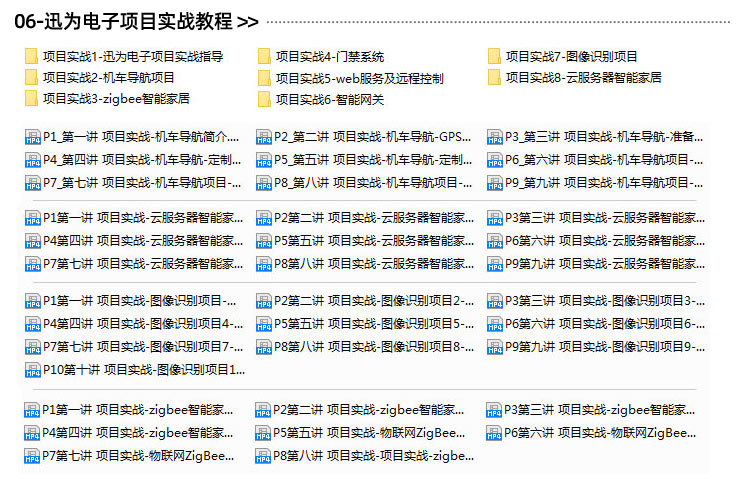Select file name P1第一讲 图像识别项目

tap(140, 301)
